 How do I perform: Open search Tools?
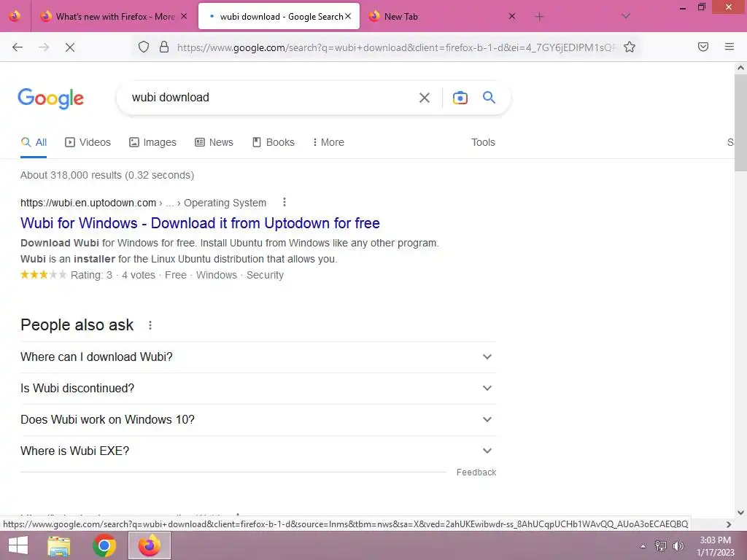tap(483, 142)
